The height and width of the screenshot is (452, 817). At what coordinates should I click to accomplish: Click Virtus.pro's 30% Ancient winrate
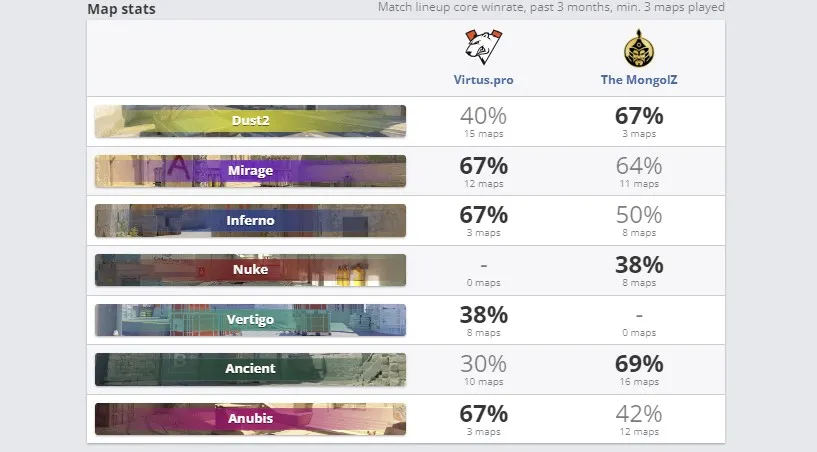484,364
